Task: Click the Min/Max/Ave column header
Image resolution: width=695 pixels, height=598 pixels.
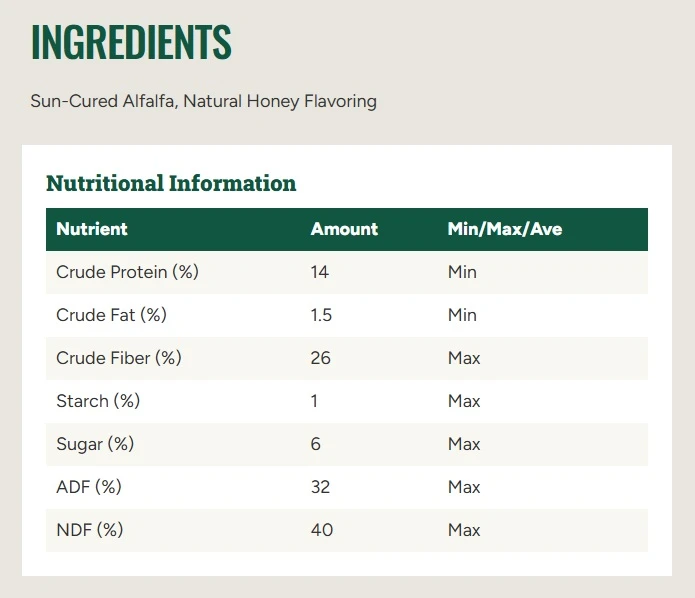Action: pyautogui.click(x=505, y=229)
